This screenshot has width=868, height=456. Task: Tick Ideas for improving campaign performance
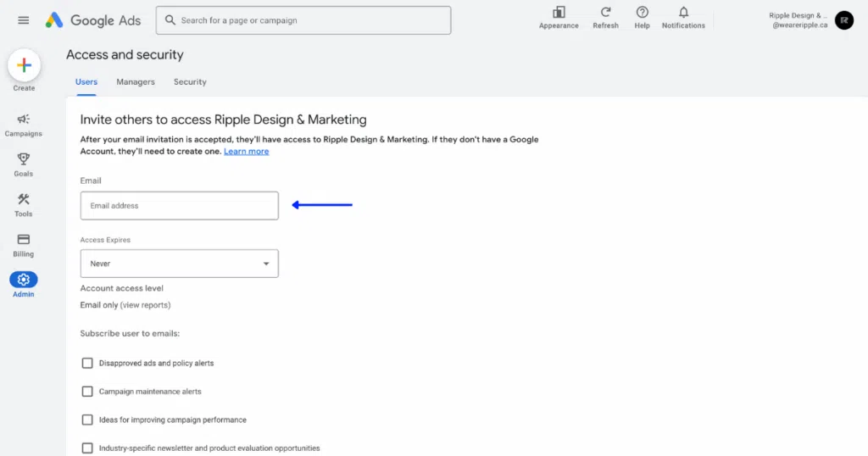(x=87, y=420)
